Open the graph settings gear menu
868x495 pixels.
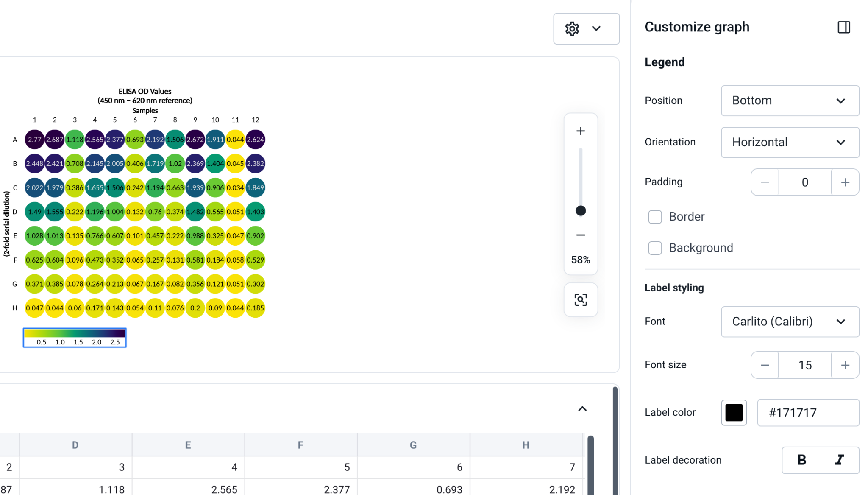[x=586, y=28]
